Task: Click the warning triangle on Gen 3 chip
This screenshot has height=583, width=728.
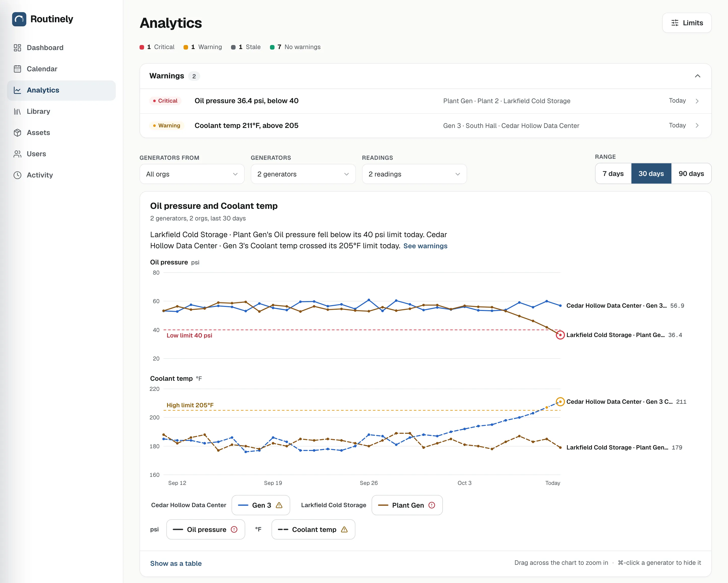Action: [279, 505]
